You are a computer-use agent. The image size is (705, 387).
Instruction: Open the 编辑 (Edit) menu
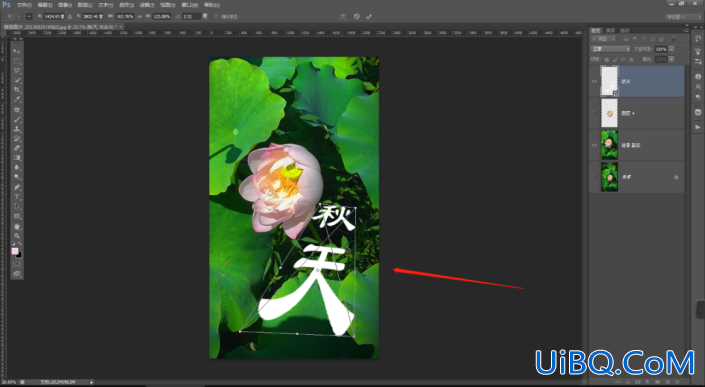click(x=45, y=5)
